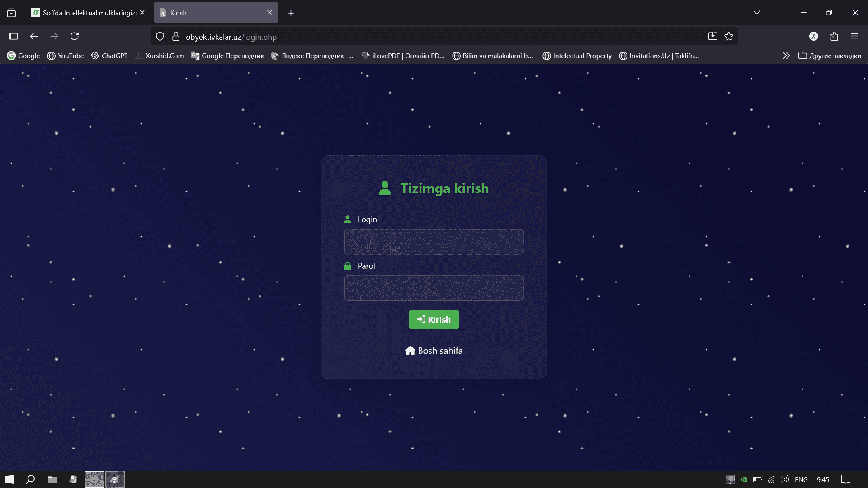
Task: Focus the Login input field
Action: 434,242
